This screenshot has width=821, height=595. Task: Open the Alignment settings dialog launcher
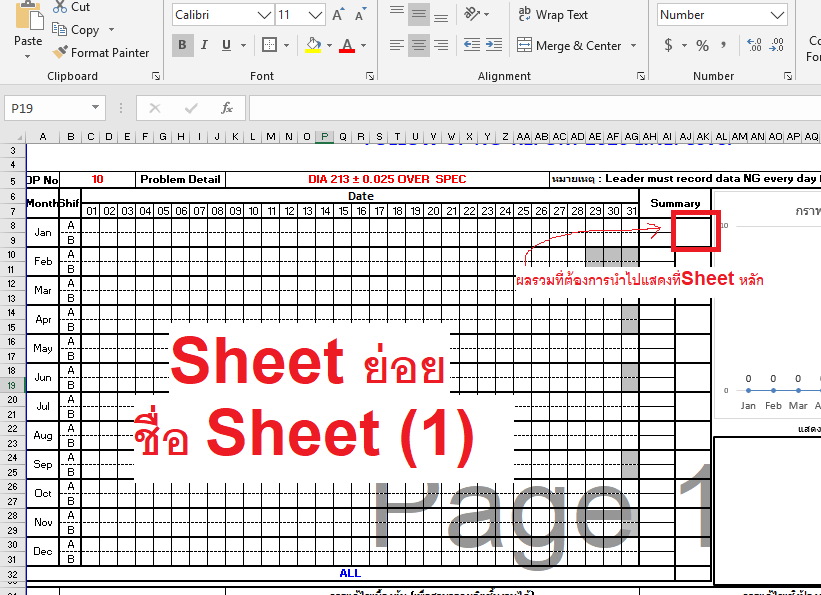click(x=641, y=76)
